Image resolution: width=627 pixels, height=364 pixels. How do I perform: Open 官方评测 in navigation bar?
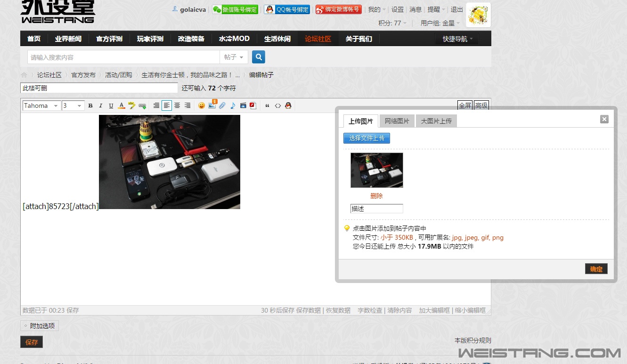[x=109, y=39]
